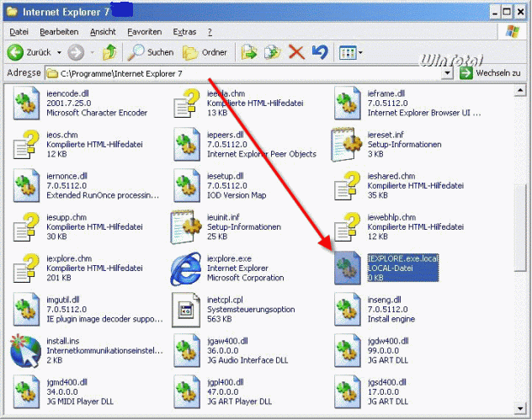The width and height of the screenshot is (532, 420).
Task: Select the file name ieeula.chm
Action: tap(226, 93)
